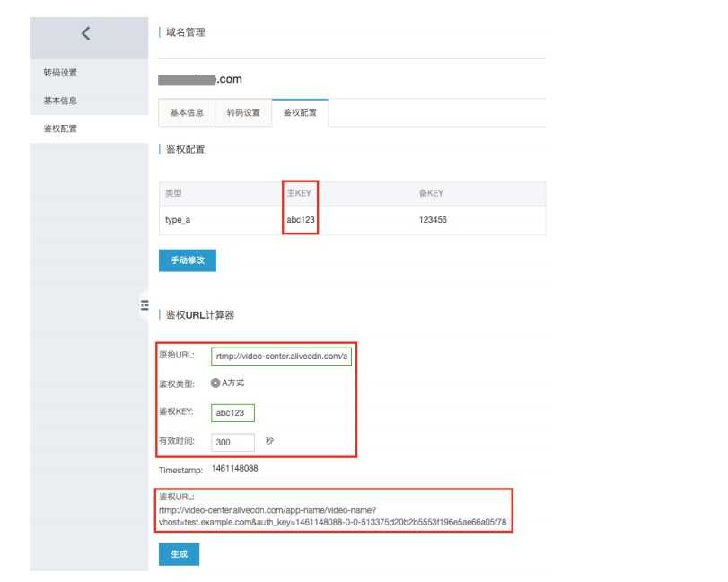This screenshot has height=582, width=728.
Task: Switch to the 鉴权配置 tab
Action: click(300, 112)
